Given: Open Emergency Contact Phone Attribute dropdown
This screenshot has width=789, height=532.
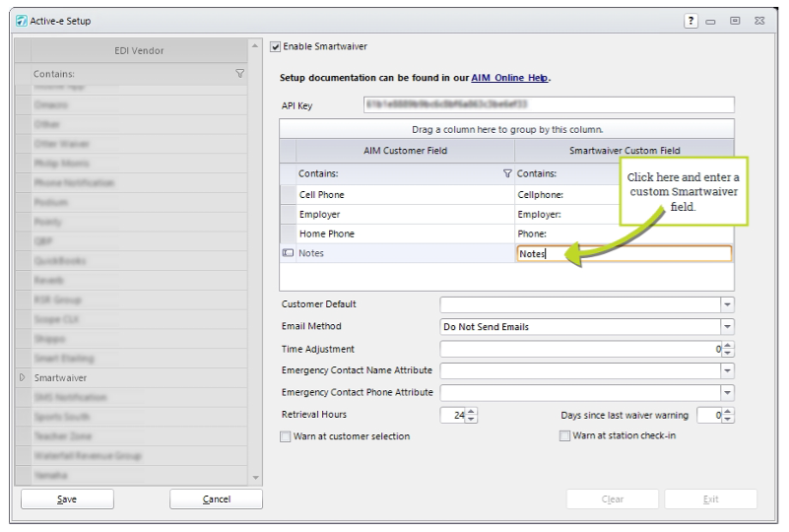Looking at the screenshot, I should 727,392.
